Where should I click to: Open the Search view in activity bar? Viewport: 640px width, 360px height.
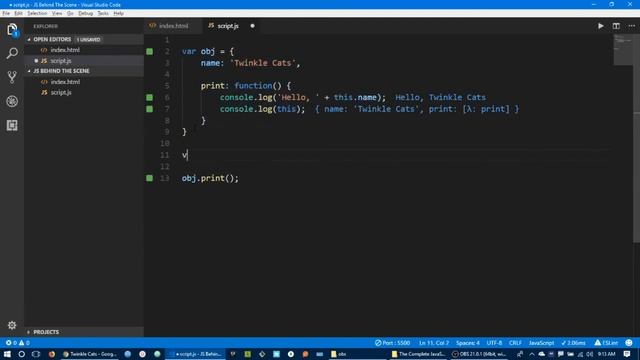click(x=12, y=53)
